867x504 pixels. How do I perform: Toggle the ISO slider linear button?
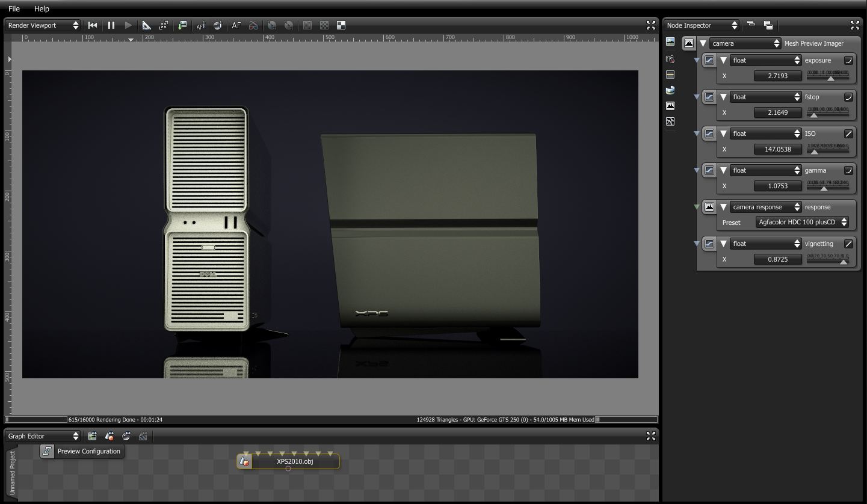coord(848,134)
